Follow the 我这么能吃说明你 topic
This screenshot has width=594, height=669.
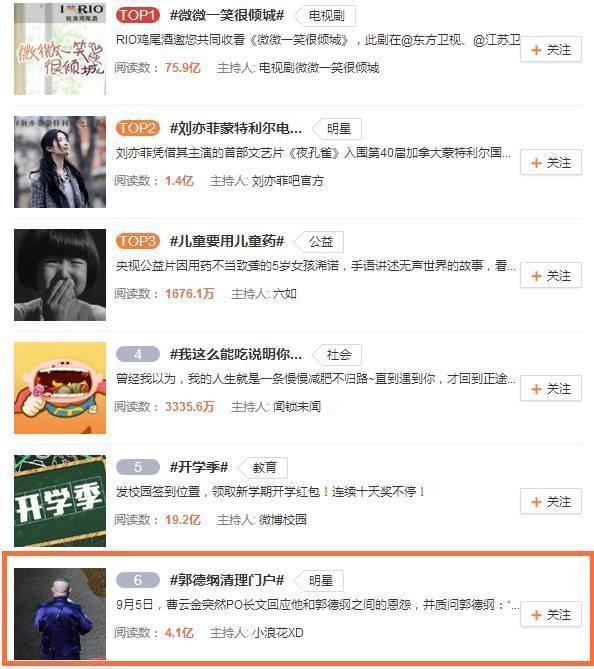[550, 389]
